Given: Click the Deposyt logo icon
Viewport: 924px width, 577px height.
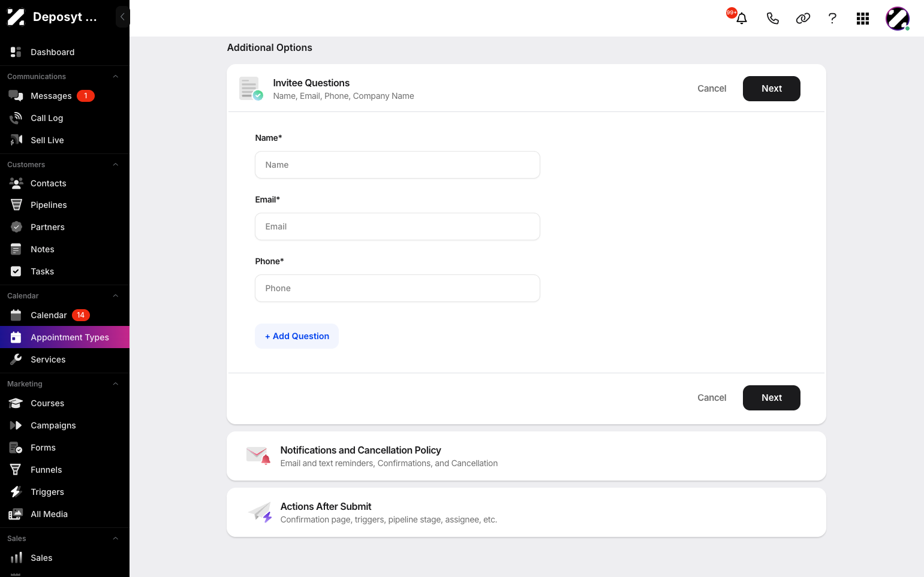Looking at the screenshot, I should pos(16,17).
